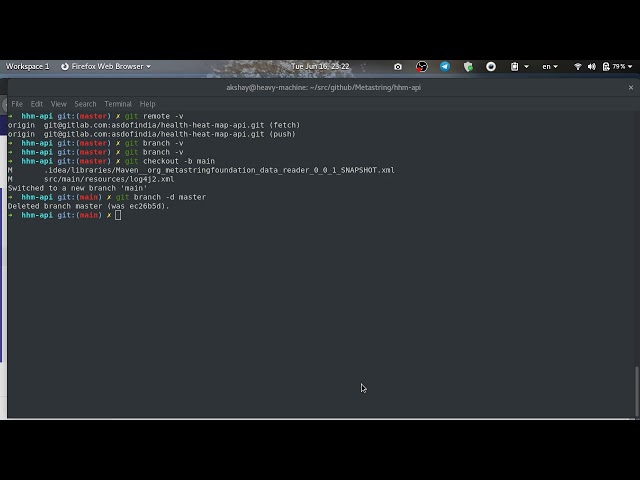Image resolution: width=640 pixels, height=480 pixels.
Task: Open the View menu in the terminal
Action: coord(59,104)
